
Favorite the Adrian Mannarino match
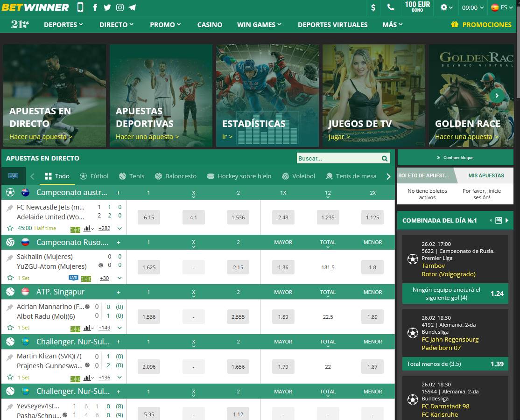point(10,328)
